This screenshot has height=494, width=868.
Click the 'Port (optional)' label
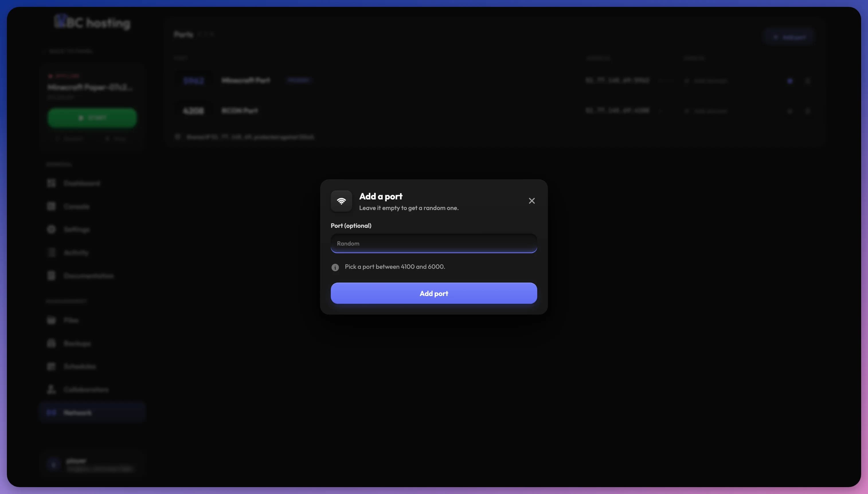coord(351,226)
